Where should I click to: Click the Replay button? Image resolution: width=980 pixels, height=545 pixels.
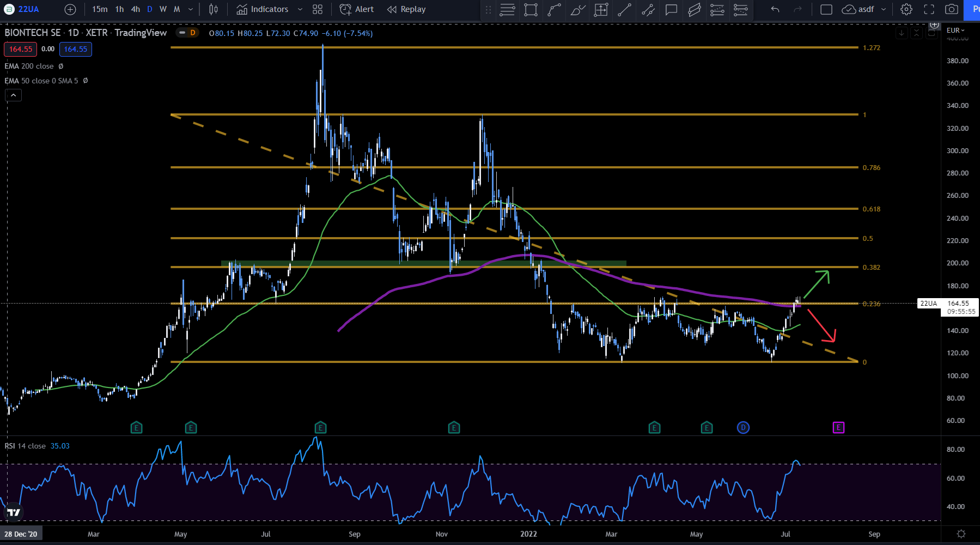(406, 9)
